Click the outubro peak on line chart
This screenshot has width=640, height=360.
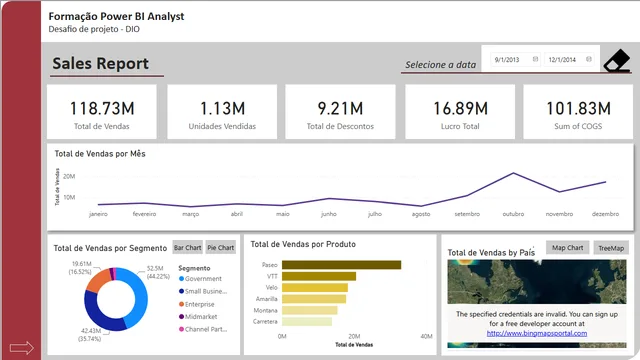pyautogui.click(x=513, y=173)
